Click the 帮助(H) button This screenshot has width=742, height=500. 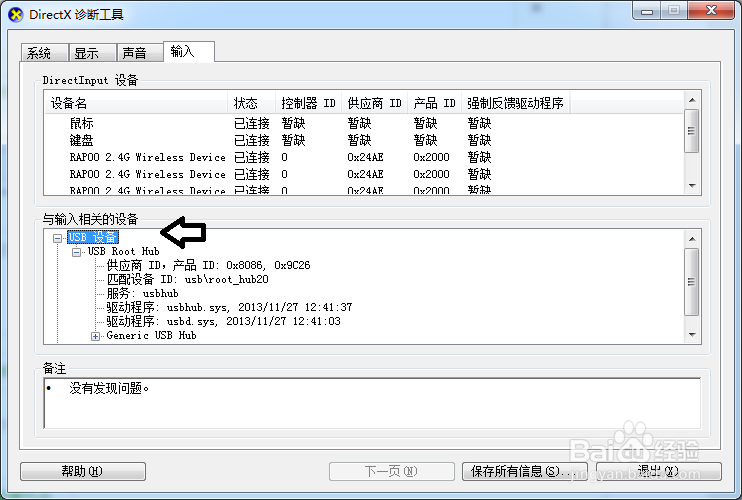point(83,471)
